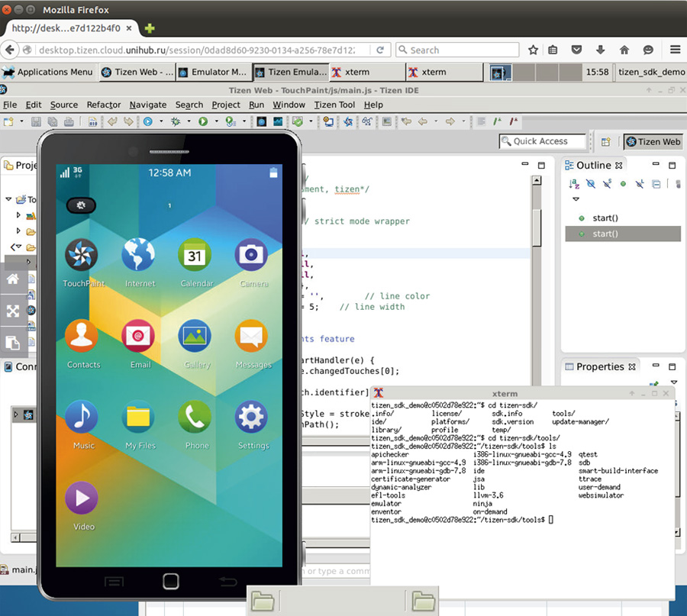The image size is (687, 616).
Task: Open dropdown arrow beside Debug bug icon
Action: pyautogui.click(x=189, y=121)
